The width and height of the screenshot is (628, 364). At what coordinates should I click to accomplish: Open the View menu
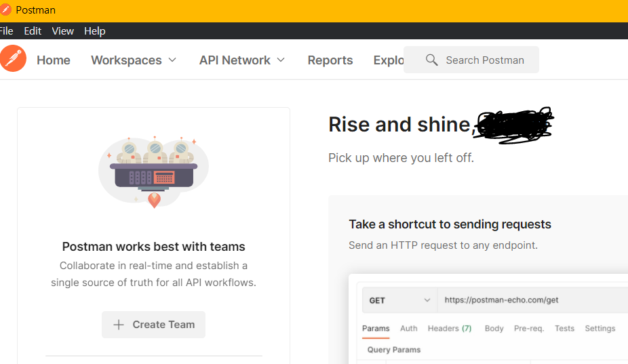coord(63,31)
